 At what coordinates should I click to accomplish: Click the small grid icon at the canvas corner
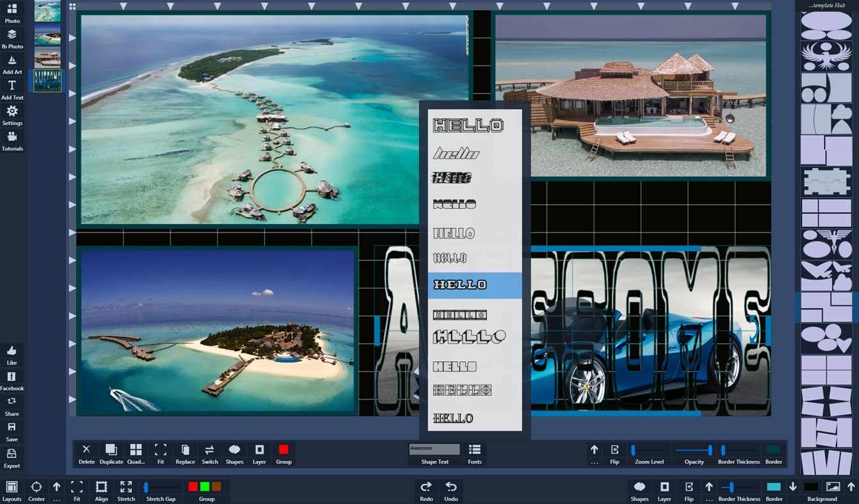(72, 6)
